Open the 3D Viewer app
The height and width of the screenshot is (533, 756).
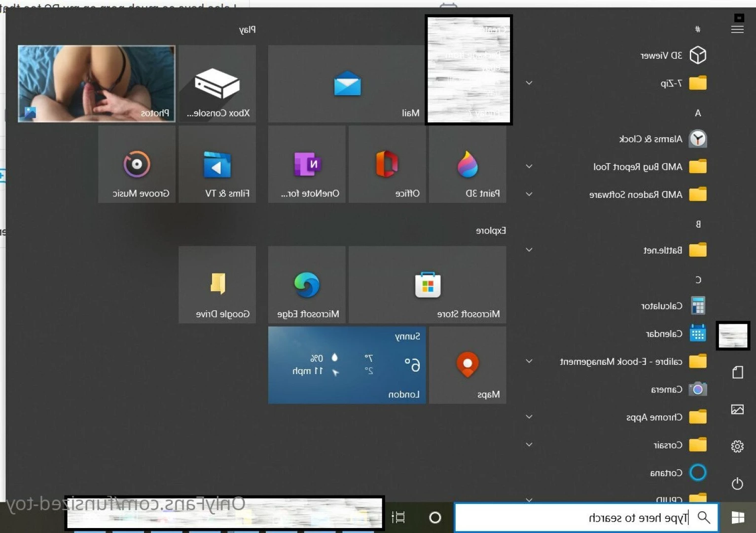pos(673,55)
